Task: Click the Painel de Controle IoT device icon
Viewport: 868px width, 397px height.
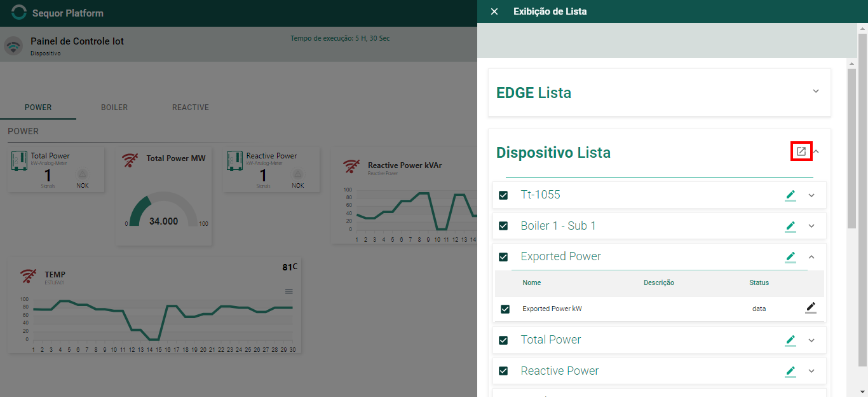Action: click(13, 46)
